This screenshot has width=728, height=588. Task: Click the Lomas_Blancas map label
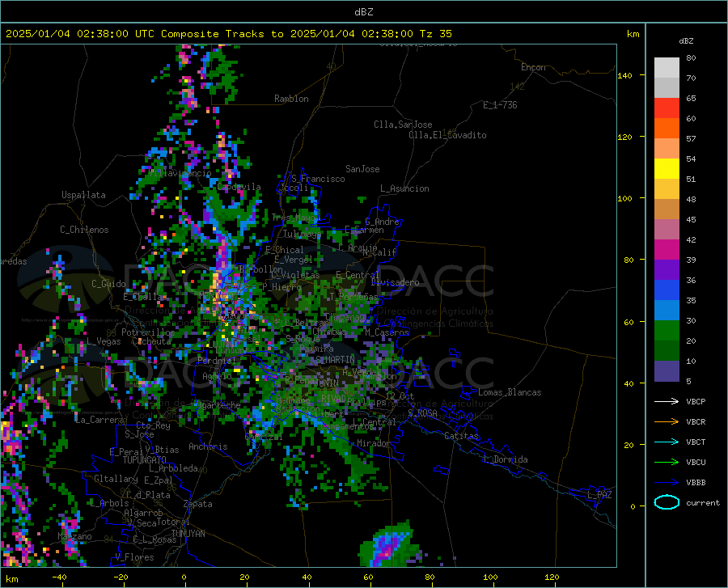pos(510,392)
